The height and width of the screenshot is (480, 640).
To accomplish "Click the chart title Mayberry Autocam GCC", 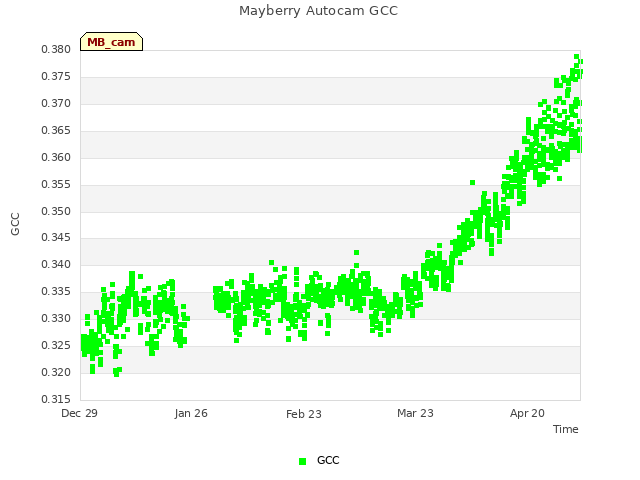I will point(318,11).
